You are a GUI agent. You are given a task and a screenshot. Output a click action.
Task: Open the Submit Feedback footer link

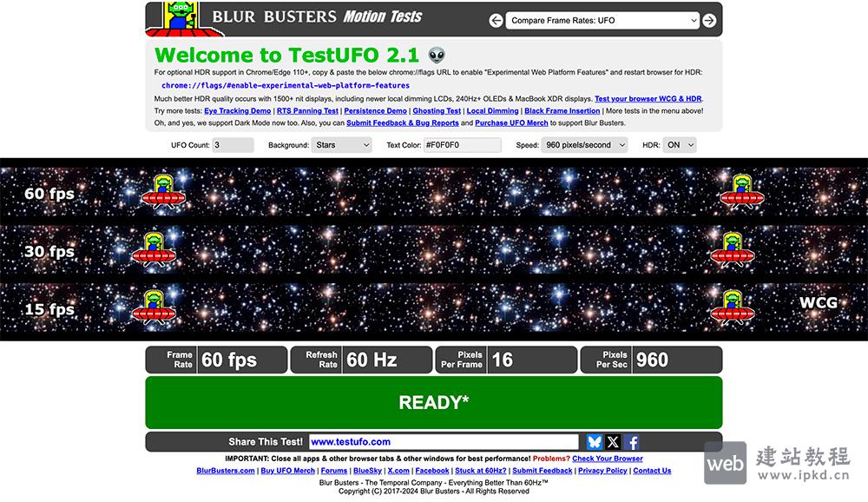542,471
